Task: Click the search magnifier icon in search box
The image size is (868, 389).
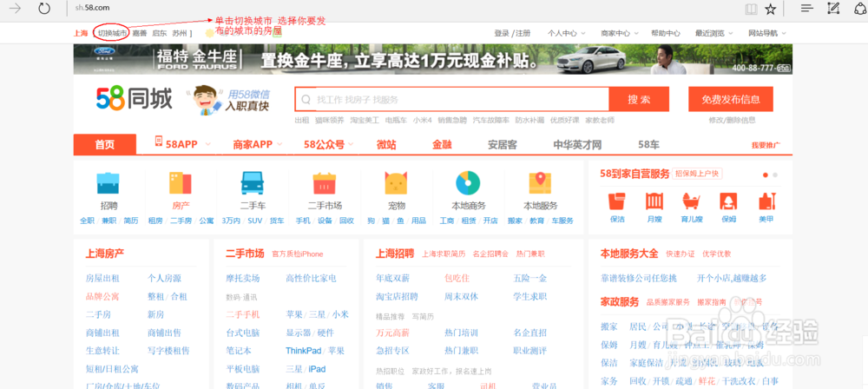Action: point(306,100)
